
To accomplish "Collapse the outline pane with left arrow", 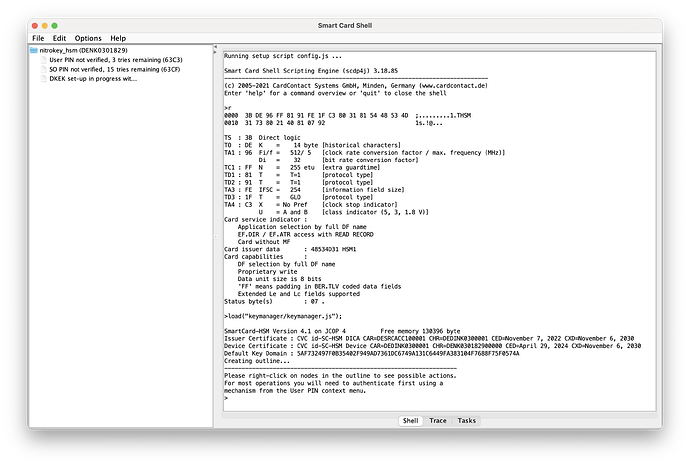I will pos(217,47).
